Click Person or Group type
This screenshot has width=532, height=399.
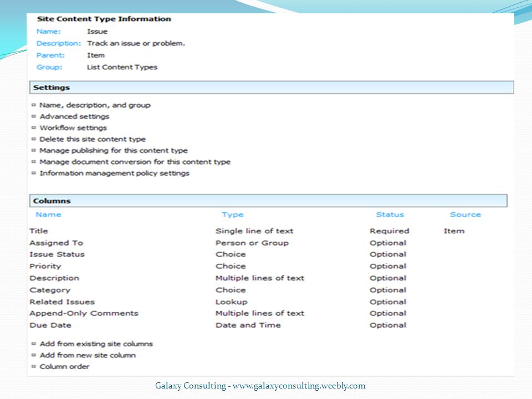pyautogui.click(x=252, y=243)
